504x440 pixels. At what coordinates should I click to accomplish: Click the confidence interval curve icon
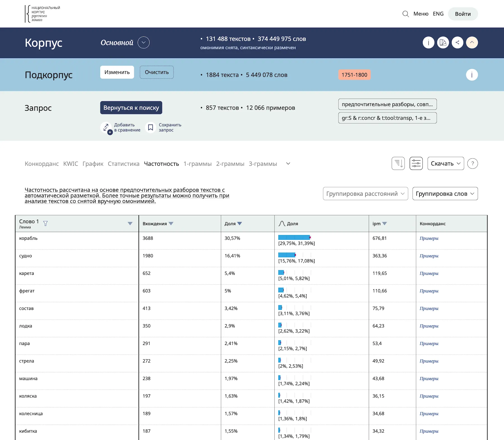[x=282, y=223]
